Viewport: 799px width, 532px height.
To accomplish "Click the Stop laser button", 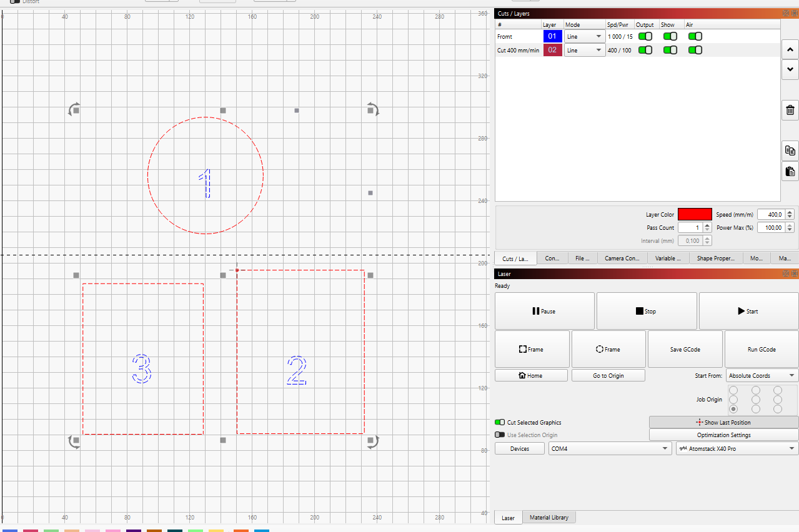I will pos(646,311).
